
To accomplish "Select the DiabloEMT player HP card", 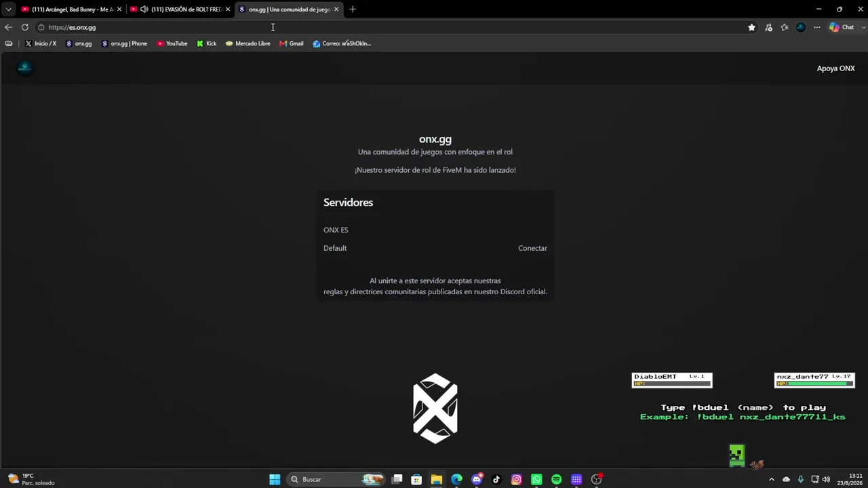I will pos(672,380).
